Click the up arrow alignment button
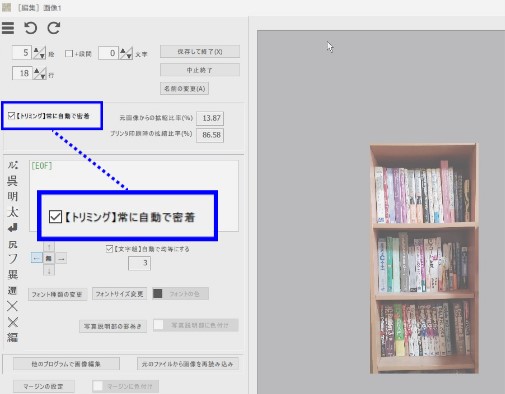Screen dimensions: 505x394 point(49,247)
